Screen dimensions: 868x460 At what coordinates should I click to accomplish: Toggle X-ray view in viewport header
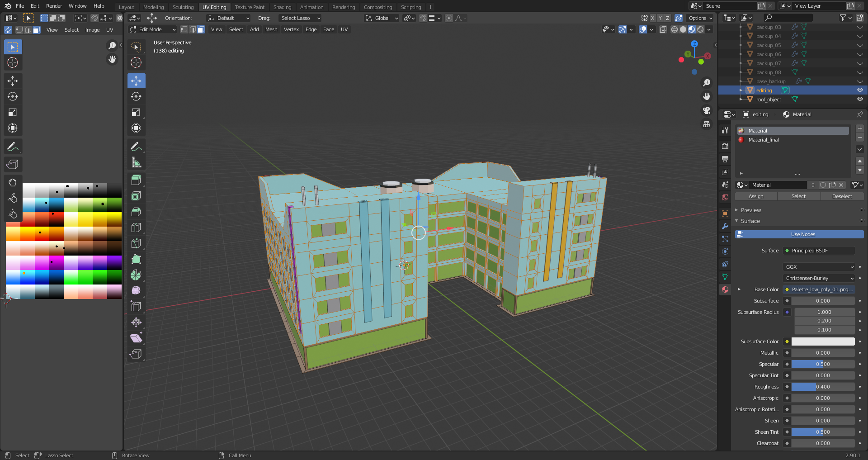(x=663, y=29)
